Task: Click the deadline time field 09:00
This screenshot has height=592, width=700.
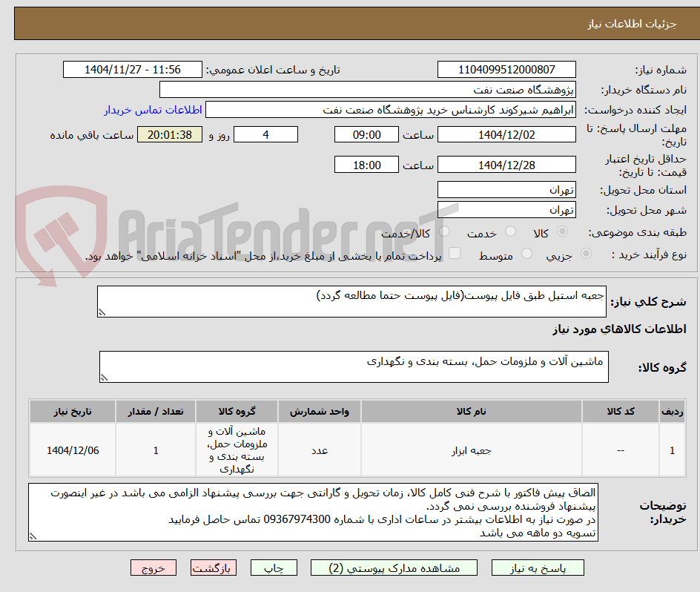Action: pos(366,134)
